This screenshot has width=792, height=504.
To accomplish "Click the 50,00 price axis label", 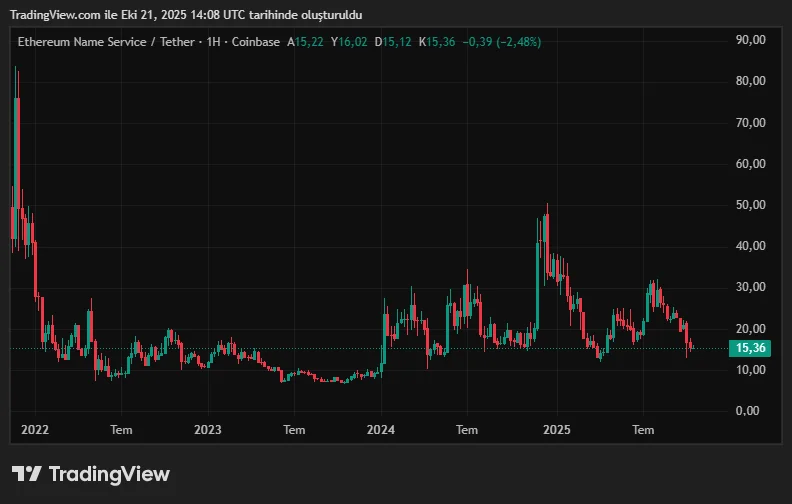I will [750, 204].
